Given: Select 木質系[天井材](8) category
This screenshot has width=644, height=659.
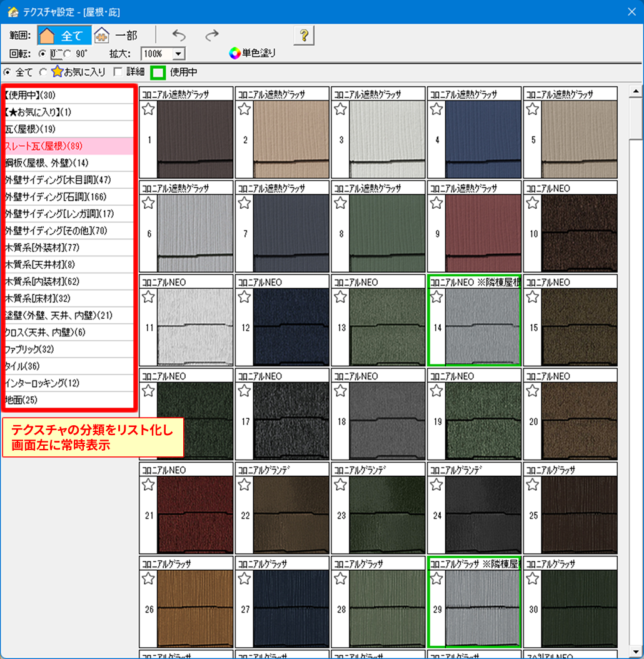Looking at the screenshot, I should tap(69, 264).
